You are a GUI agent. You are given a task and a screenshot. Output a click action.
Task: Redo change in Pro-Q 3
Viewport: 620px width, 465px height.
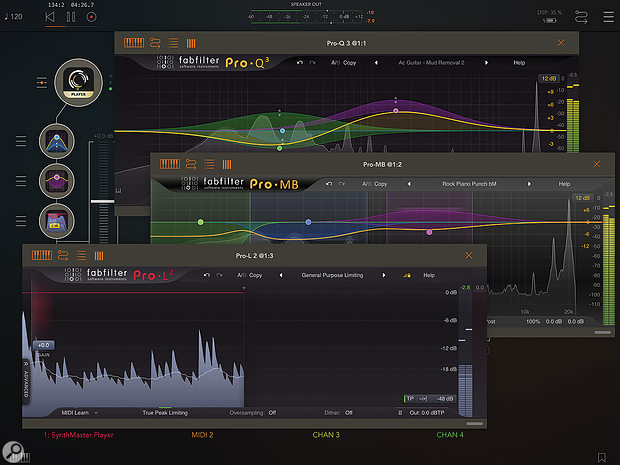coord(312,62)
